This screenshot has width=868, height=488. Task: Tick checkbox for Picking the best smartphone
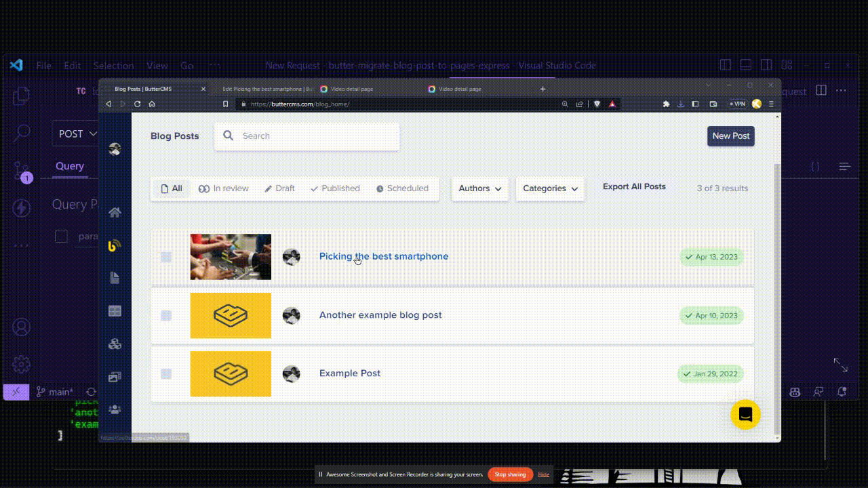point(166,257)
